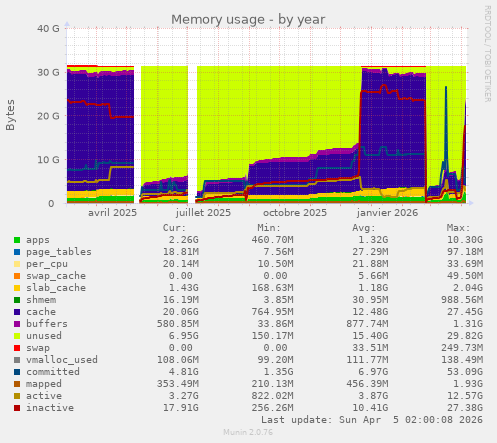The image size is (497, 443).
Task: Click the swap max value '249.73M'
Action: click(x=462, y=348)
